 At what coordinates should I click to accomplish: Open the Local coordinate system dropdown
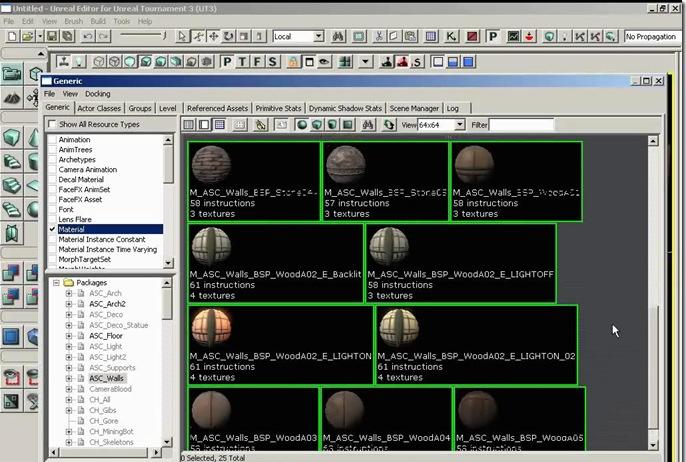pos(318,36)
